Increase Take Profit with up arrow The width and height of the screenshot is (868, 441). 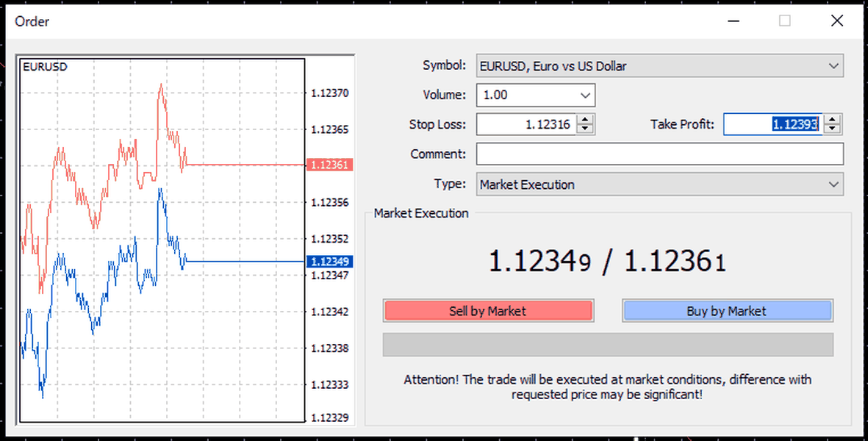point(832,120)
